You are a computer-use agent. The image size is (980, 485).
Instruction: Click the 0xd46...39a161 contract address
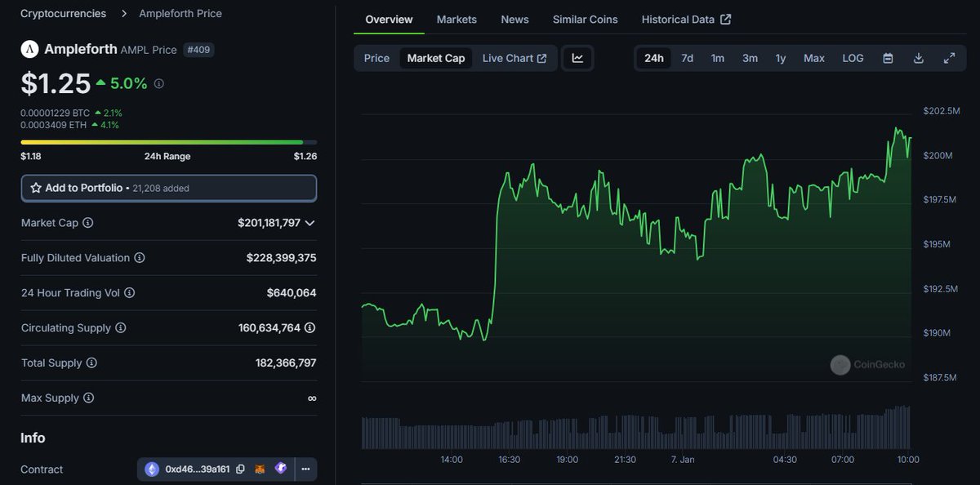pyautogui.click(x=198, y=469)
